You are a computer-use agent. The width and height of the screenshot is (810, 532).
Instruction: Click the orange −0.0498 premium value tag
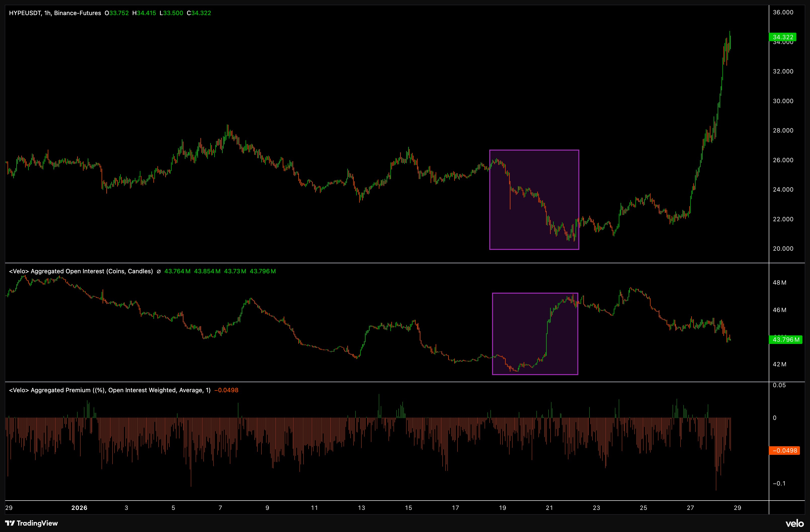pyautogui.click(x=784, y=450)
